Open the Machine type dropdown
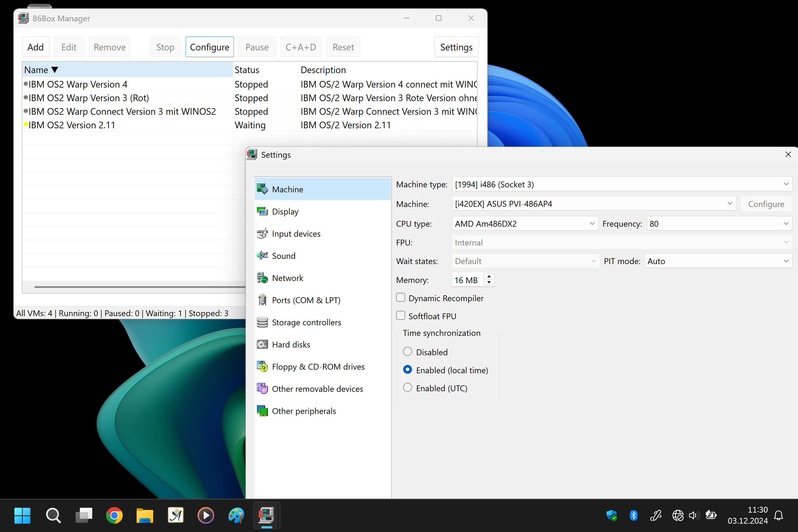The image size is (798, 532). point(622,184)
